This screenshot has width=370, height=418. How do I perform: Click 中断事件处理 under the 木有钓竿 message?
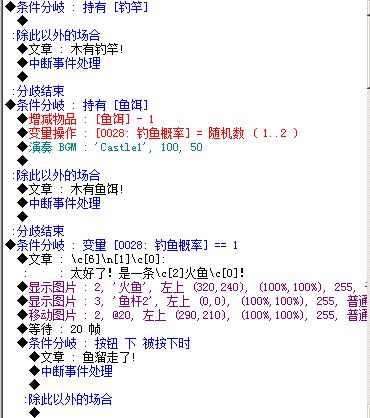59,63
